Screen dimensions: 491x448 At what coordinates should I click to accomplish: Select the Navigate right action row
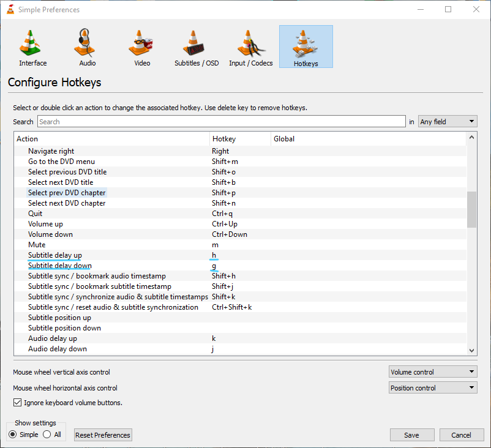pyautogui.click(x=240, y=151)
